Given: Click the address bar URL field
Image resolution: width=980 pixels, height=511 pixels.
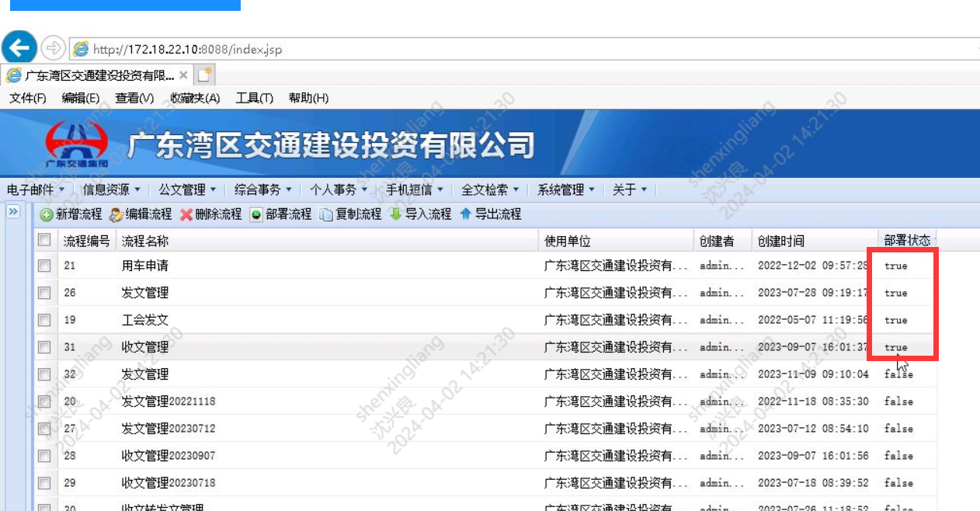Looking at the screenshot, I should [524, 49].
